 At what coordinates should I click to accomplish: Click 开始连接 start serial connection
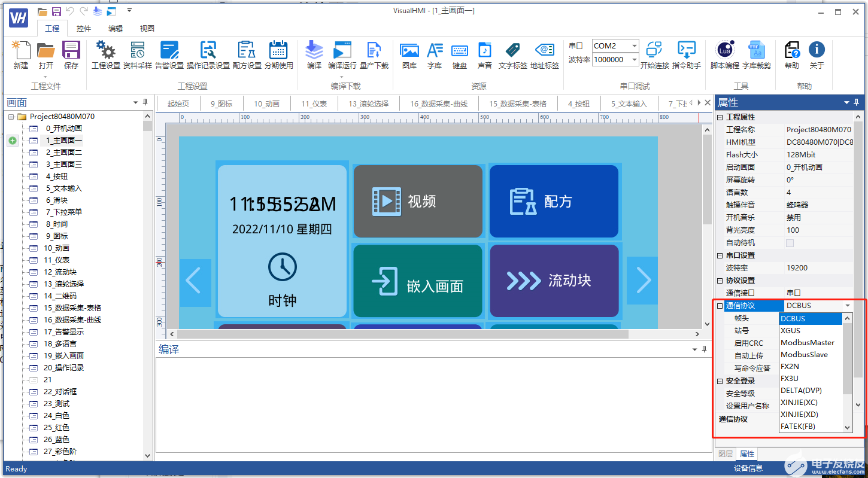[x=655, y=55]
